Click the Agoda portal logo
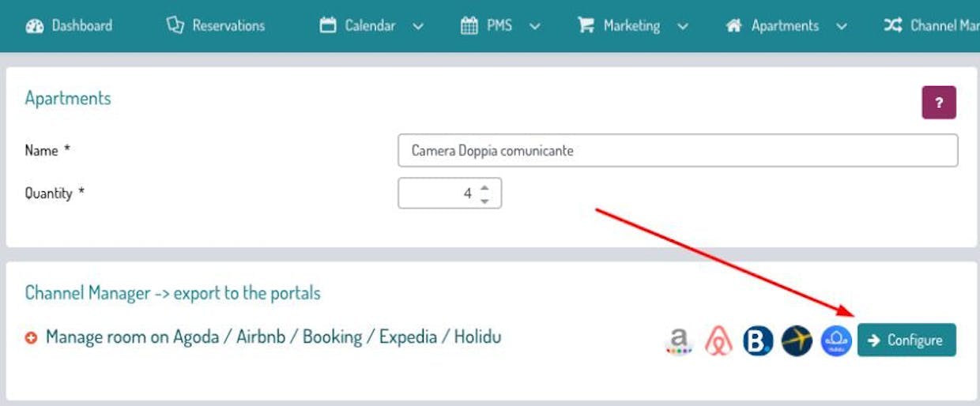The height and width of the screenshot is (406, 980). pos(677,340)
